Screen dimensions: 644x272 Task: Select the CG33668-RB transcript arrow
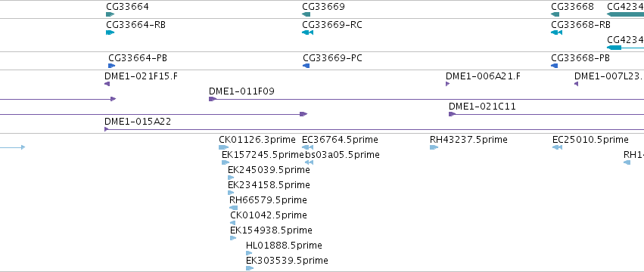[556, 32]
